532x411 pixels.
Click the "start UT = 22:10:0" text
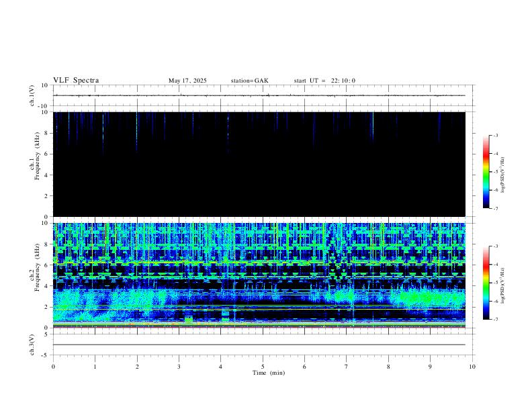pos(324,81)
